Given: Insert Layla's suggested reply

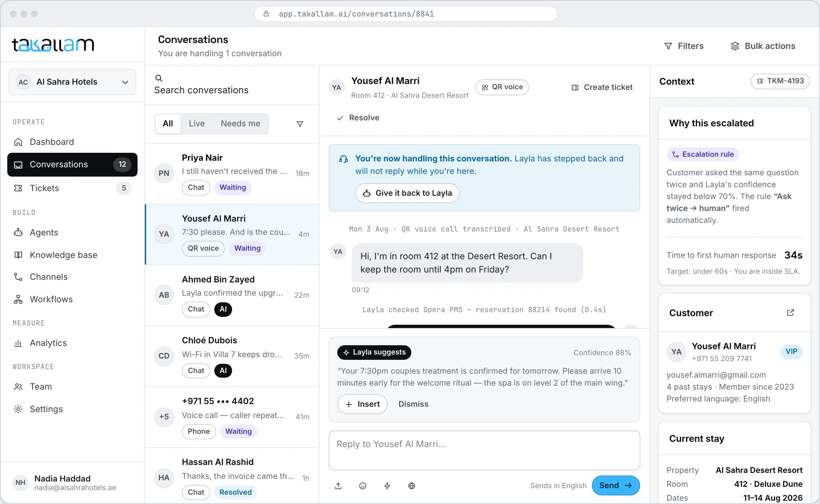Looking at the screenshot, I should click(x=362, y=404).
